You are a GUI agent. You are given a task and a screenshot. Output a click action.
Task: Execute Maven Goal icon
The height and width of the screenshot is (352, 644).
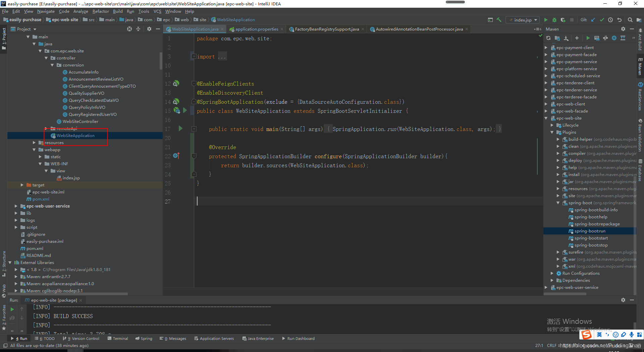pyautogui.click(x=597, y=38)
